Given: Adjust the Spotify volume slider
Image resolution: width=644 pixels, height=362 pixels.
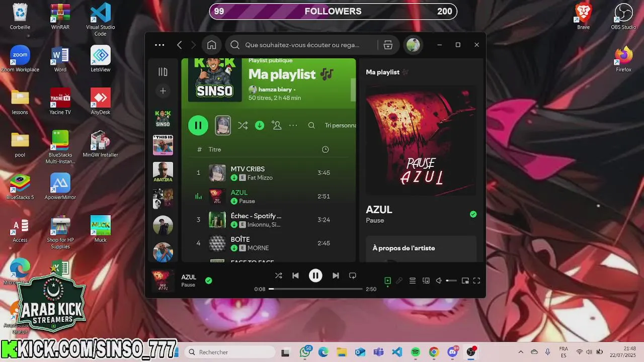Looking at the screenshot, I should (x=451, y=281).
